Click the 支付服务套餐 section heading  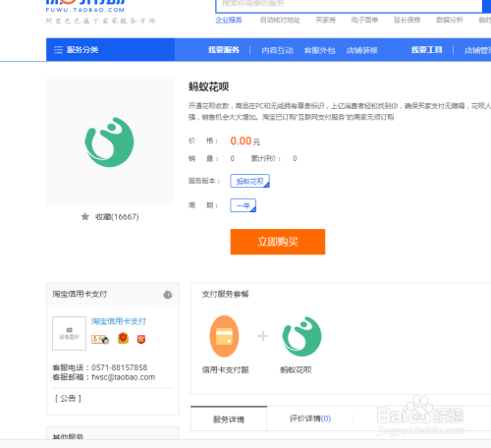pyautogui.click(x=225, y=294)
